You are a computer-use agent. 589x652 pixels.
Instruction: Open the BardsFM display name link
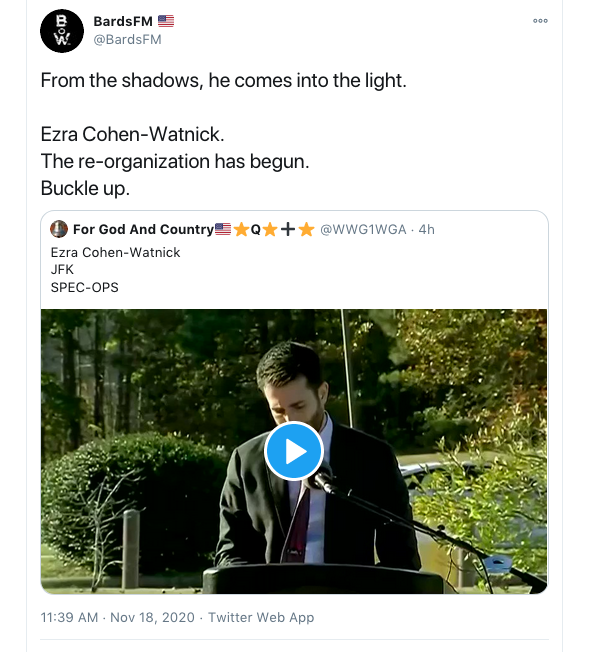click(x=123, y=21)
